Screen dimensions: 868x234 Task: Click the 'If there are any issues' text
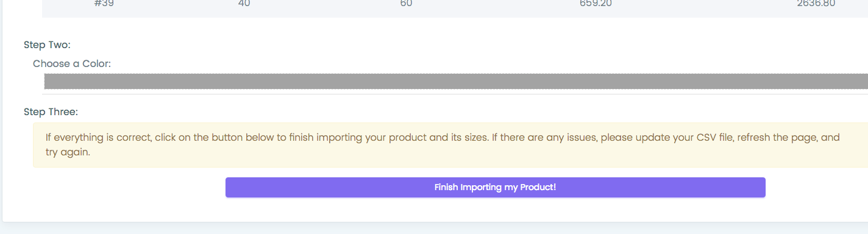pyautogui.click(x=544, y=138)
